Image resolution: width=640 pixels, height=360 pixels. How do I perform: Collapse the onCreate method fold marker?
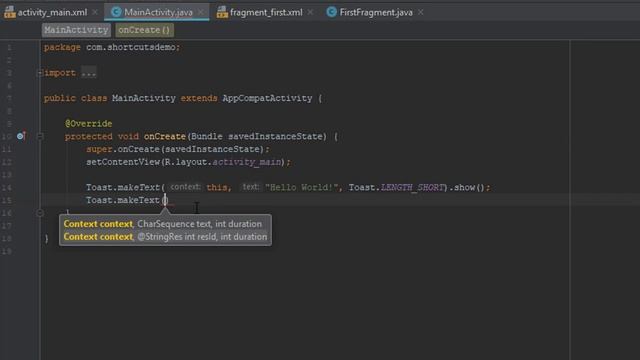(40, 136)
